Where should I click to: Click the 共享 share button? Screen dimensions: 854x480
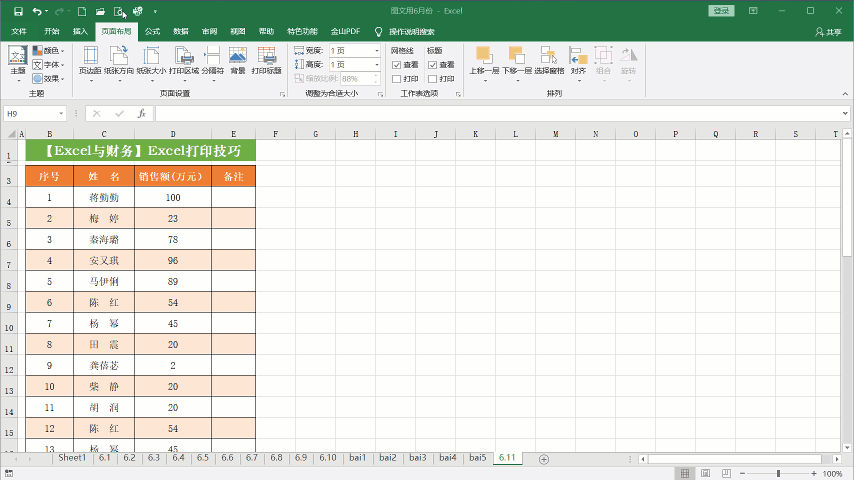pyautogui.click(x=829, y=31)
